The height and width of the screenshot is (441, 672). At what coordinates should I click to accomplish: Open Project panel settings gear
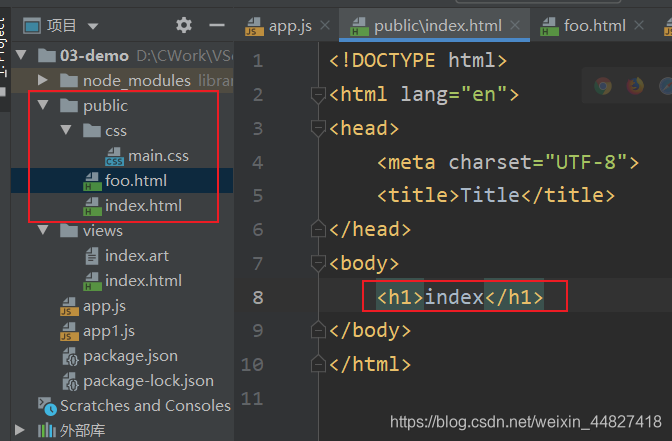click(x=184, y=25)
